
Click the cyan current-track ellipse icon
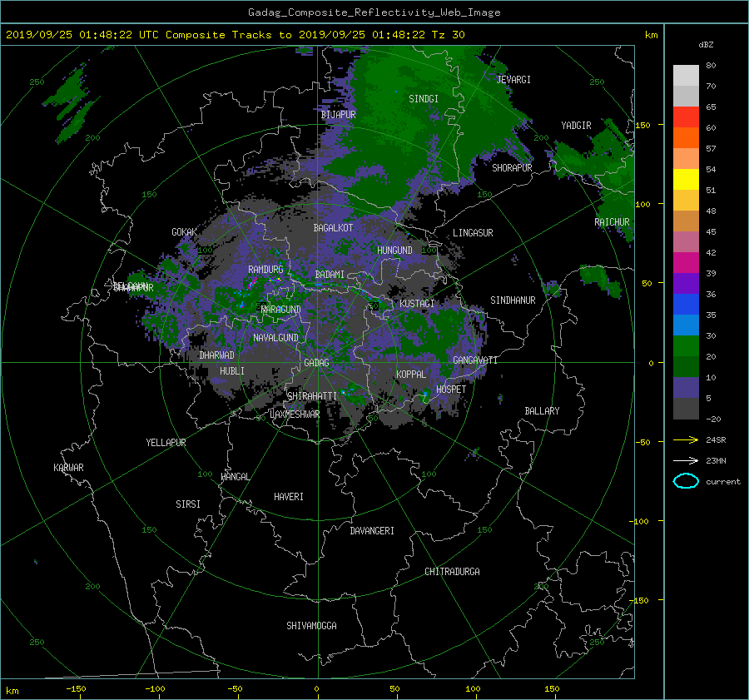coord(686,481)
